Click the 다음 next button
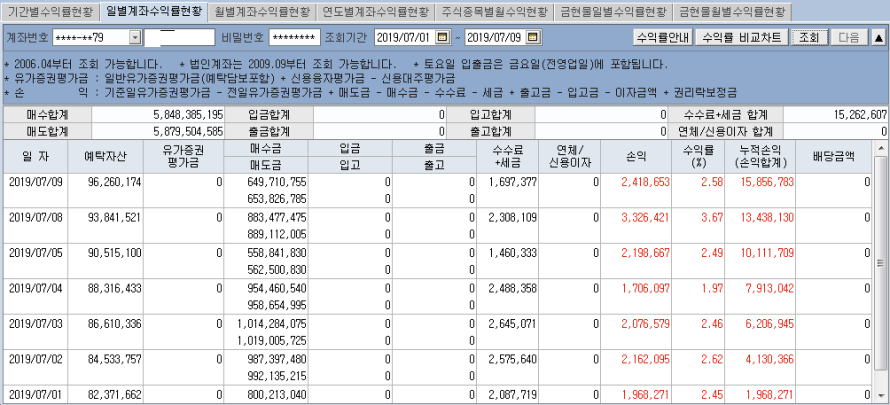The width and height of the screenshot is (890, 405). point(849,37)
